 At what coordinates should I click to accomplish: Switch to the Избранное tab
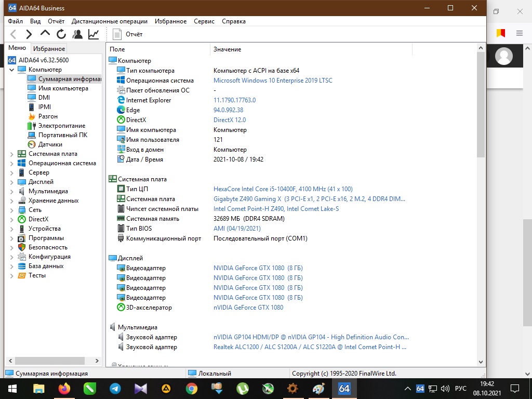coord(49,48)
